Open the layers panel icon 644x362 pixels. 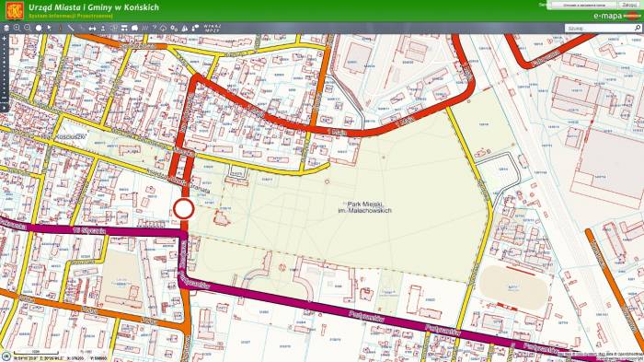coord(6,28)
